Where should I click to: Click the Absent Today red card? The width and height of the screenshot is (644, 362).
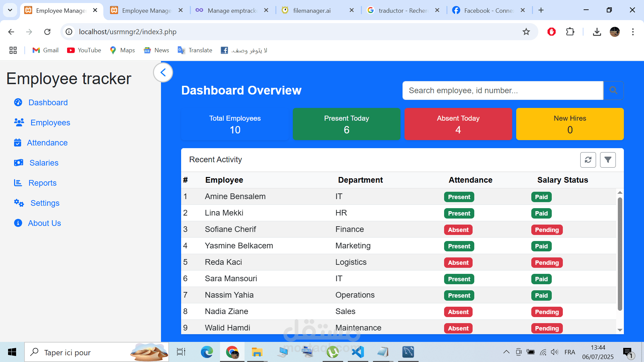pyautogui.click(x=458, y=124)
